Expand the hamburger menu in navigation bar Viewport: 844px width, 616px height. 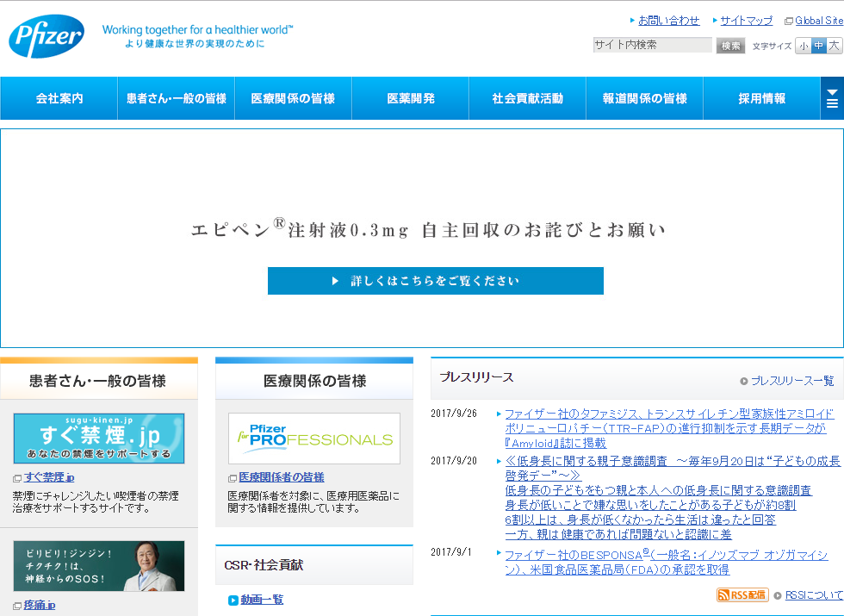[832, 98]
